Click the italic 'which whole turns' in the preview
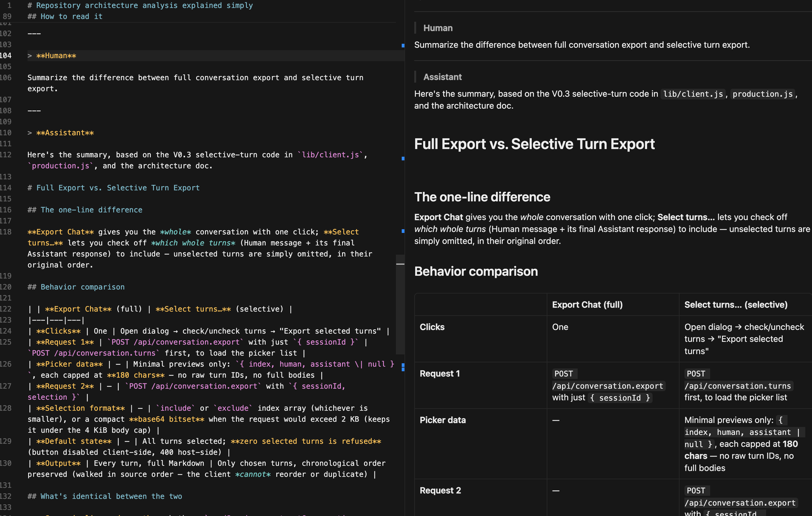Viewport: 812px width, 516px height. 450,229
